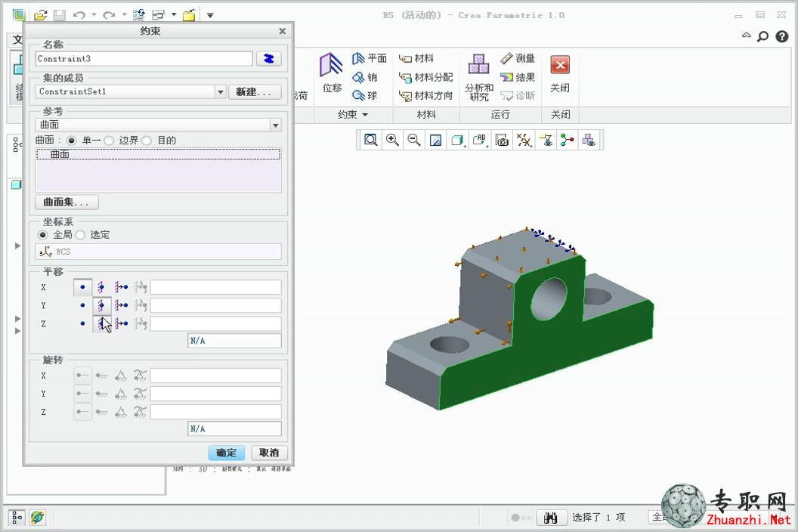Click the Constraint3 name input field

(144, 58)
